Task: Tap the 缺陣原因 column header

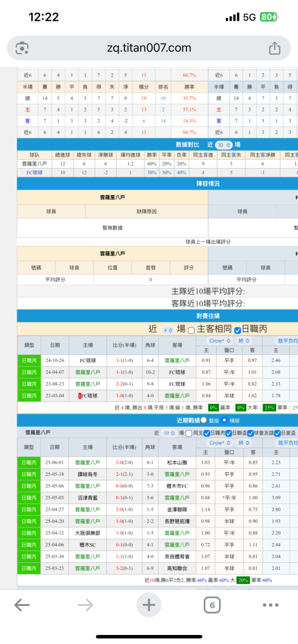Action: pos(146,211)
